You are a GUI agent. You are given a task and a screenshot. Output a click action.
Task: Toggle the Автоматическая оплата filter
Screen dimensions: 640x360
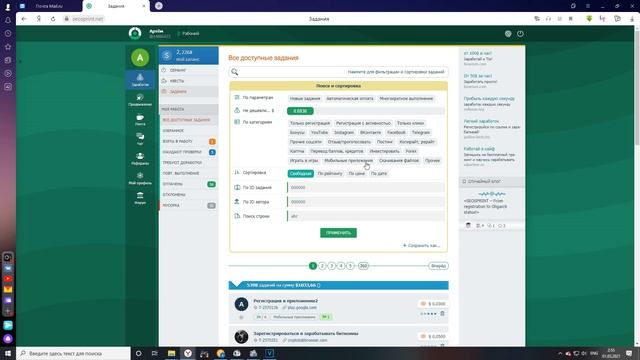[350, 98]
